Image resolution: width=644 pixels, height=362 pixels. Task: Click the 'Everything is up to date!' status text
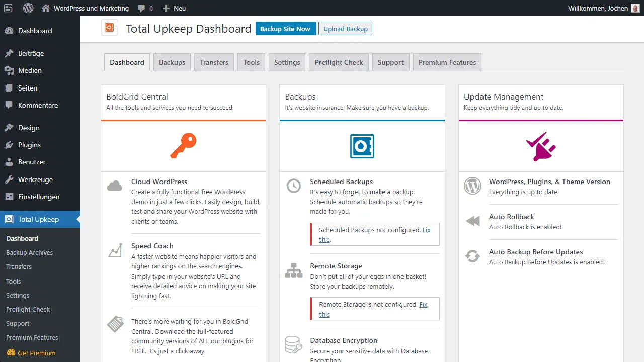(x=524, y=192)
